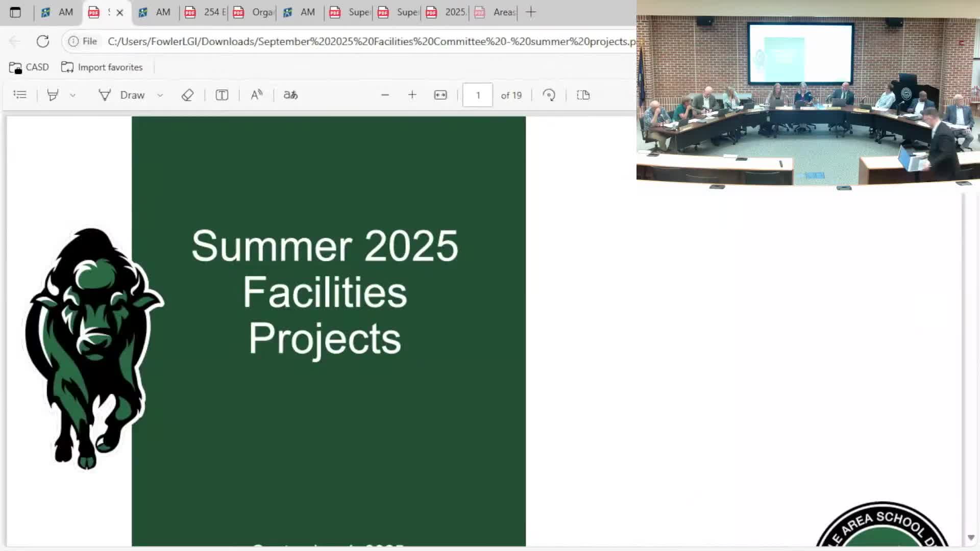Go back with the back arrow
Screen dimensions: 980x551
click(15, 41)
